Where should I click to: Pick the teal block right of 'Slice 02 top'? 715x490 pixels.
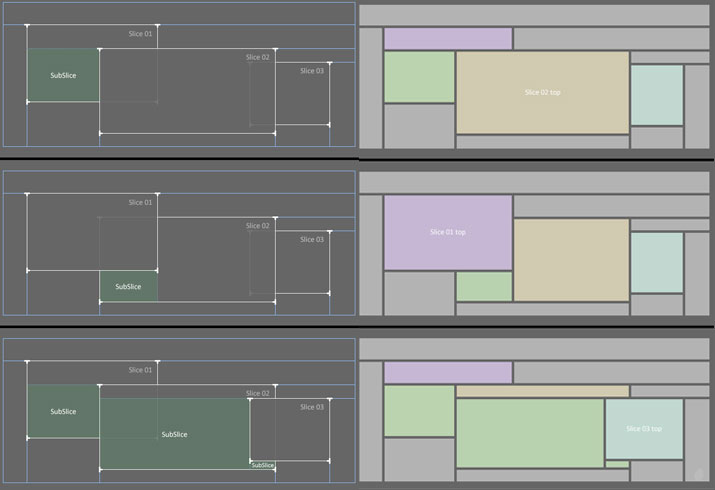657,94
